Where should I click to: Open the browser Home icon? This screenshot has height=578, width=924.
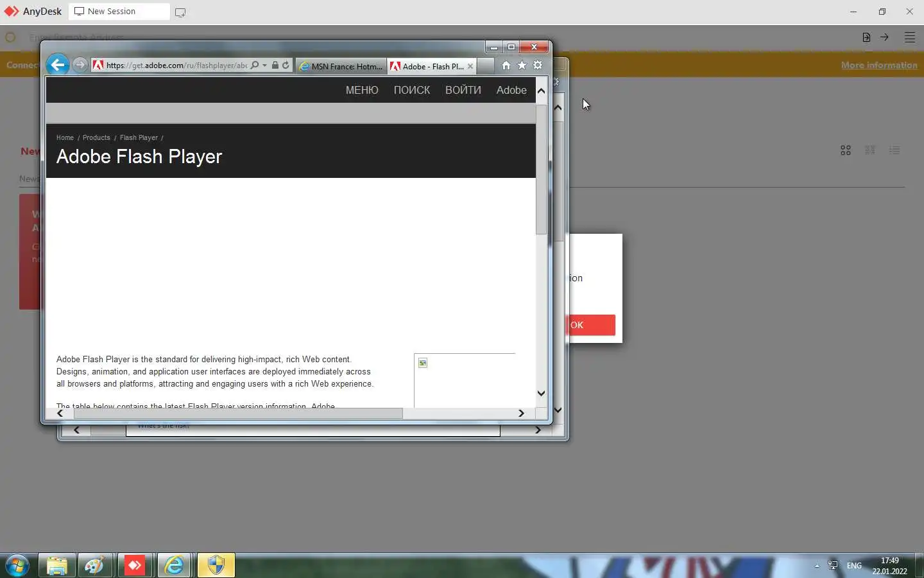[506, 66]
